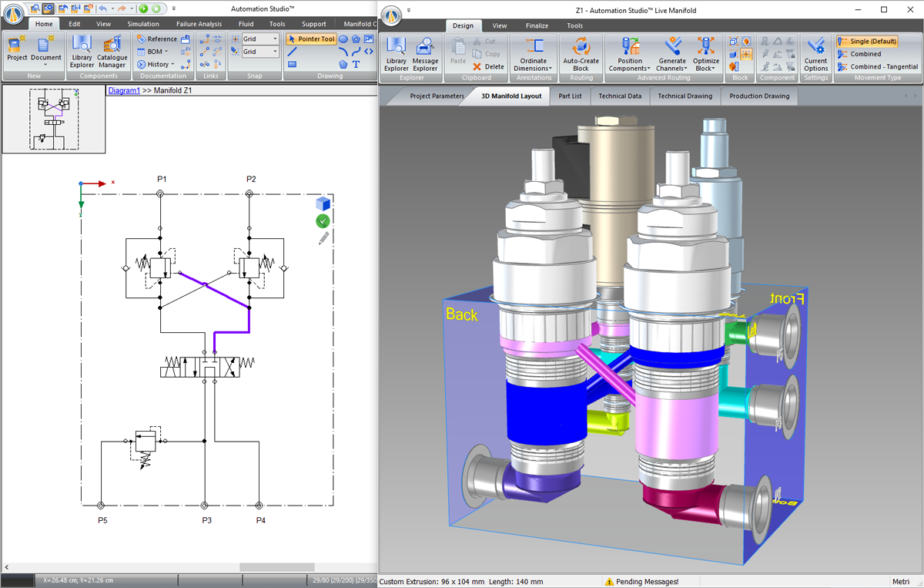
Task: Open Library Explorer in the Components group
Action: (82, 51)
